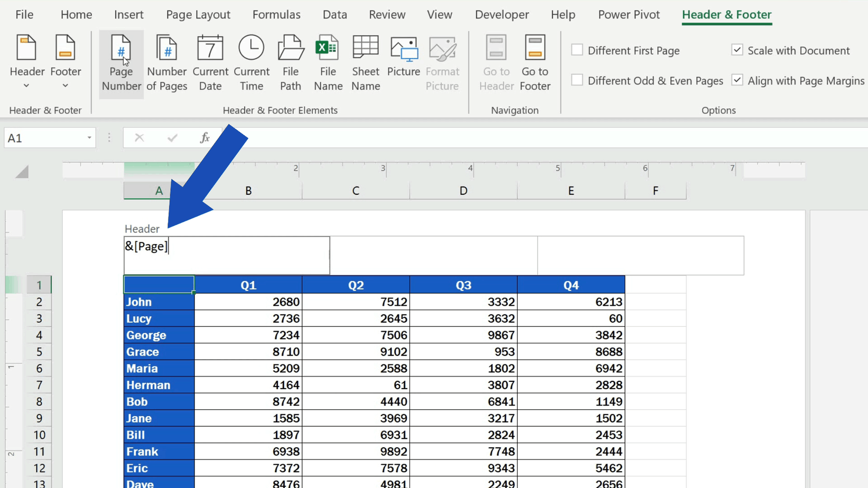Viewport: 868px width, 488px height.
Task: Switch to the Formulas ribbon tab
Action: pos(276,14)
